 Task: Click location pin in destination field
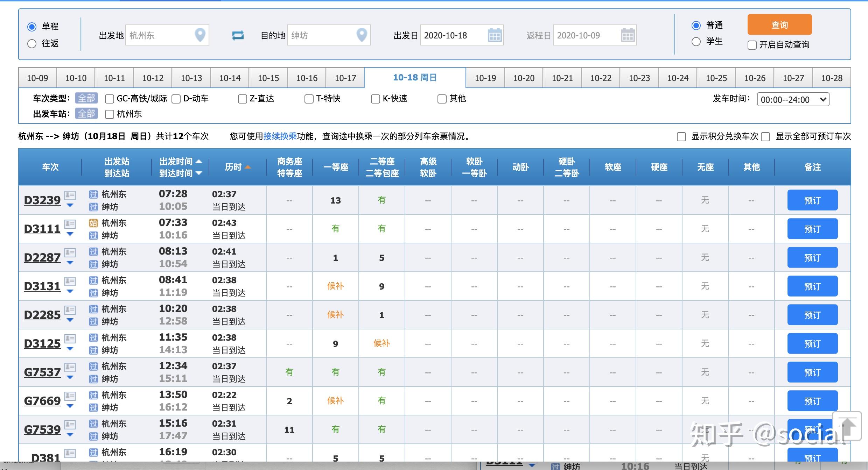(362, 35)
